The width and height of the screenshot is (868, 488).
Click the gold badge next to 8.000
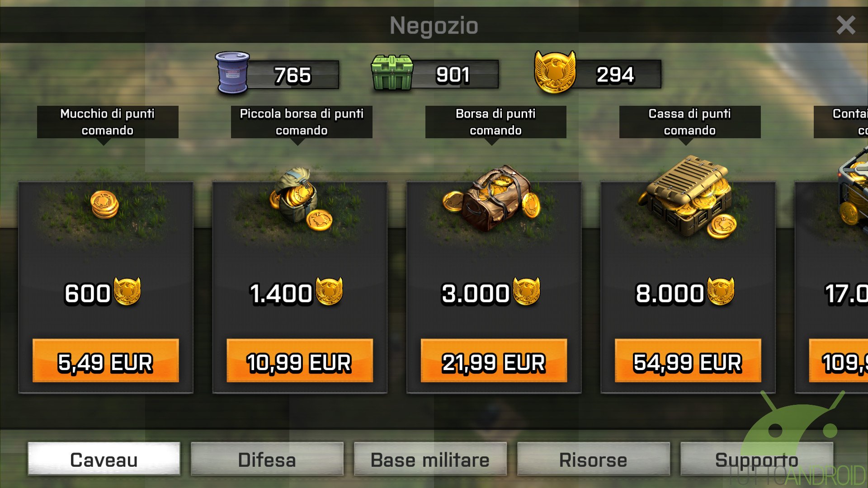coord(721,291)
